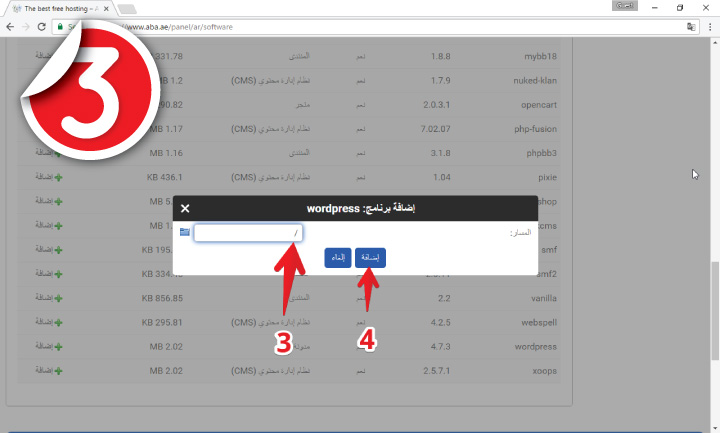Click the xoops software name

click(x=545, y=371)
